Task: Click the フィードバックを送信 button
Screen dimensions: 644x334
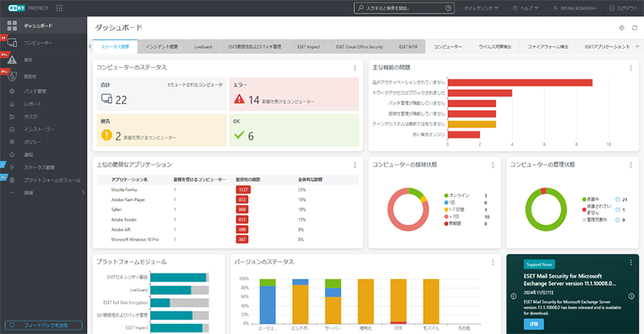Action: tap(44, 324)
